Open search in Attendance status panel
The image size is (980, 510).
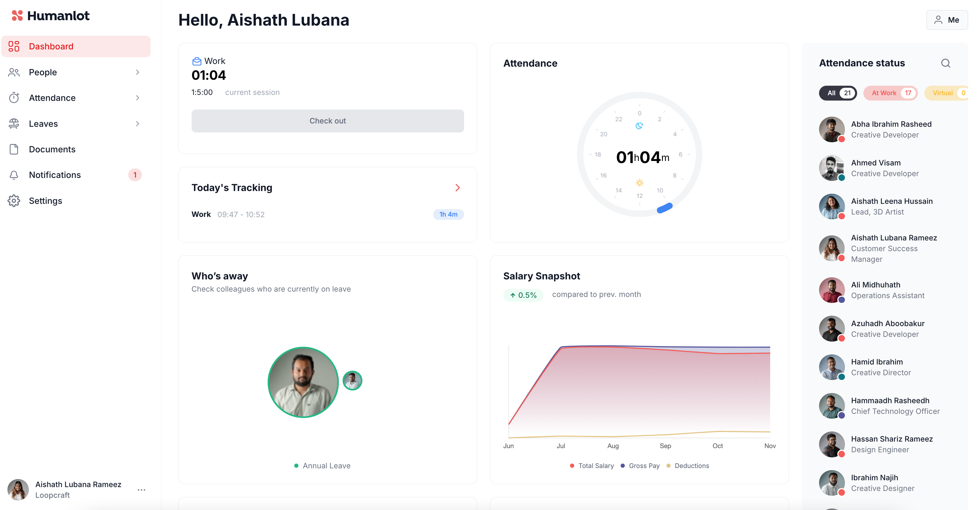945,63
